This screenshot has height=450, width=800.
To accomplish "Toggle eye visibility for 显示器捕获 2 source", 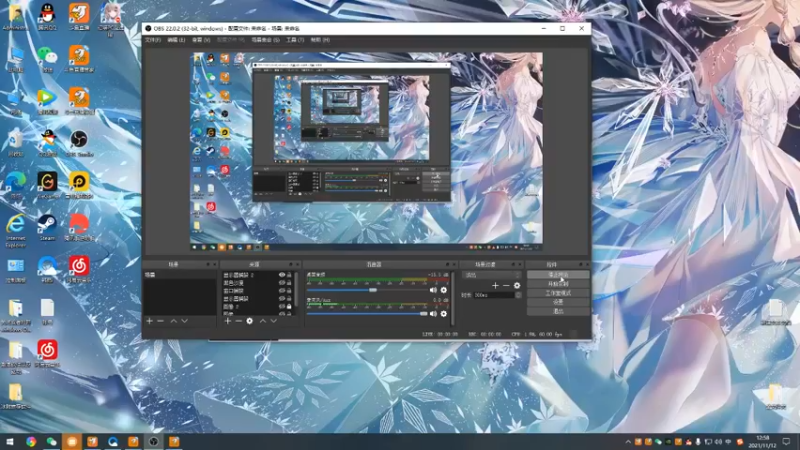I will (x=282, y=275).
